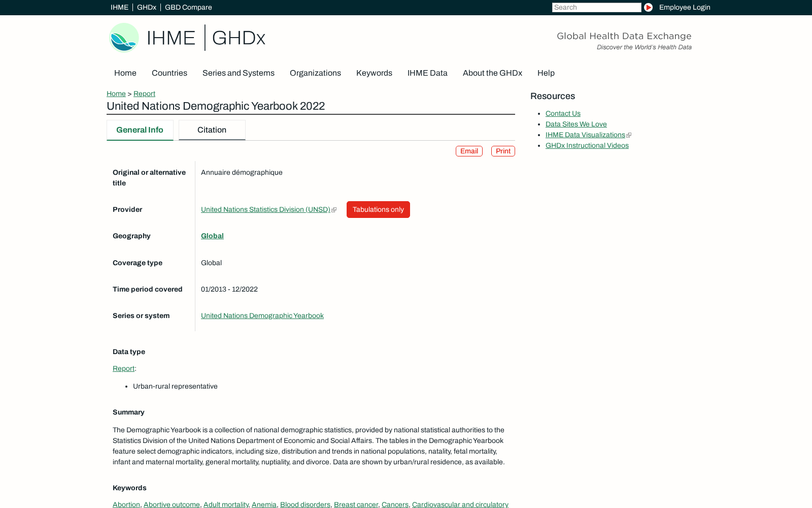Select the General Info tab
The height and width of the screenshot is (508, 812).
click(x=140, y=130)
